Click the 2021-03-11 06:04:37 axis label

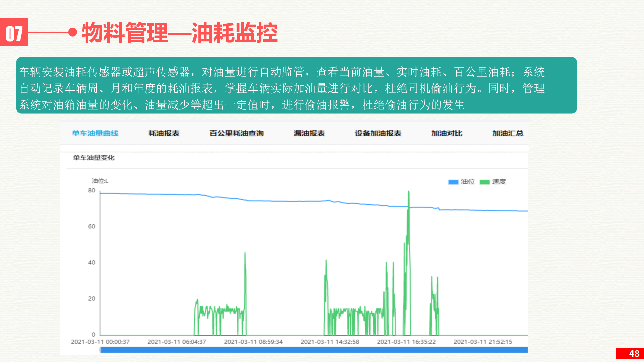[x=177, y=342]
